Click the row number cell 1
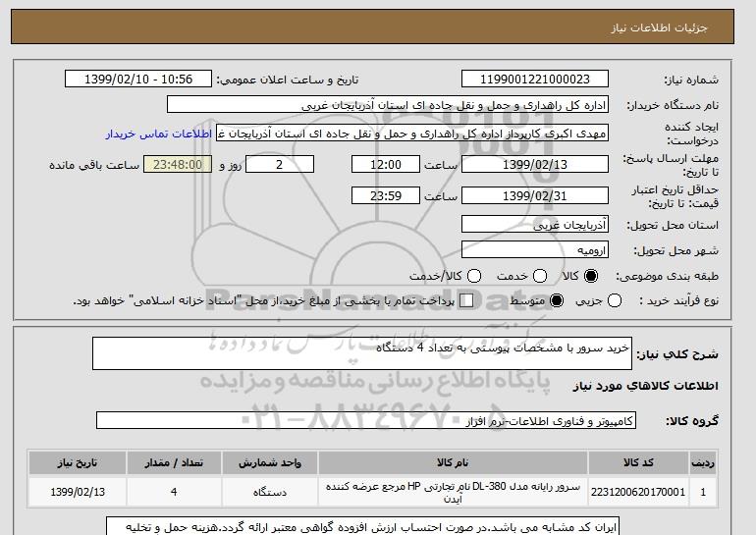 [x=703, y=492]
